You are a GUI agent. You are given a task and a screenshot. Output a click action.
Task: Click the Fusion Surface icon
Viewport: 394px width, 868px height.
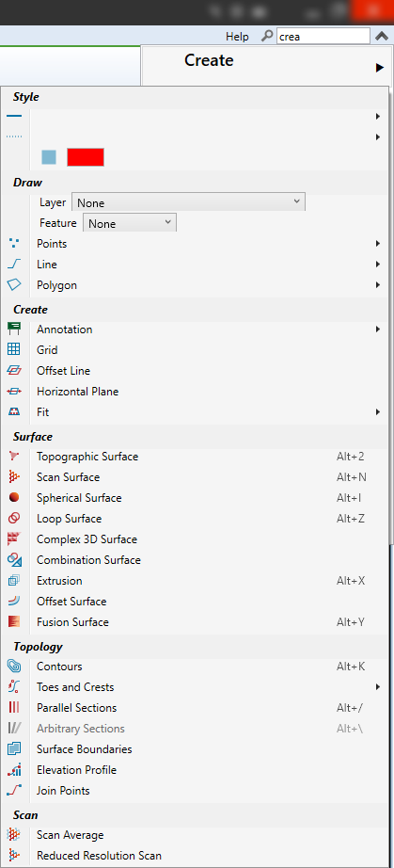pyautogui.click(x=14, y=621)
